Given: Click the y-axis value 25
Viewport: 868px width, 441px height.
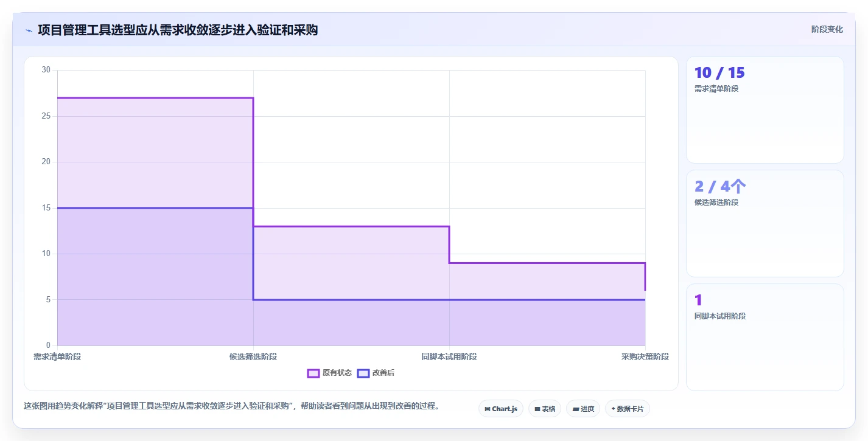Looking at the screenshot, I should click(46, 116).
